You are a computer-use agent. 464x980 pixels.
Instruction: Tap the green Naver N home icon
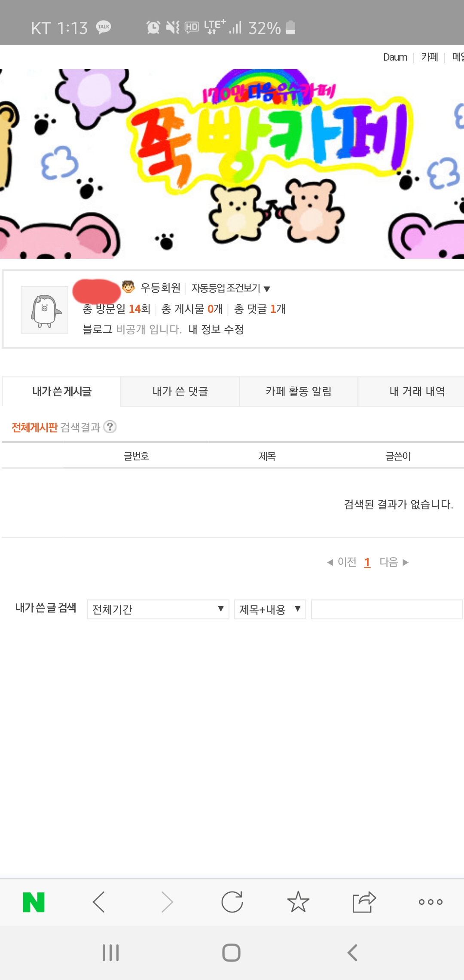coord(34,902)
